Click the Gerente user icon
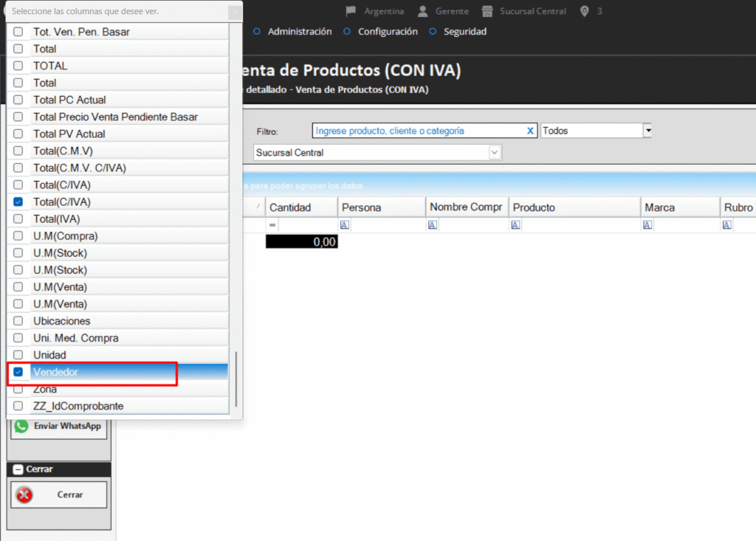This screenshot has width=756, height=541. coord(422,11)
